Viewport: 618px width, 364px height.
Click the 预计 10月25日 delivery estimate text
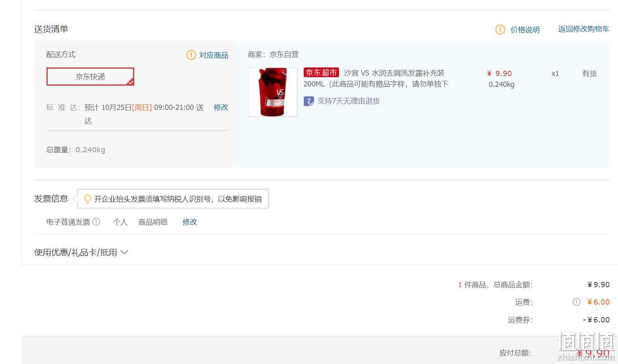(x=144, y=114)
